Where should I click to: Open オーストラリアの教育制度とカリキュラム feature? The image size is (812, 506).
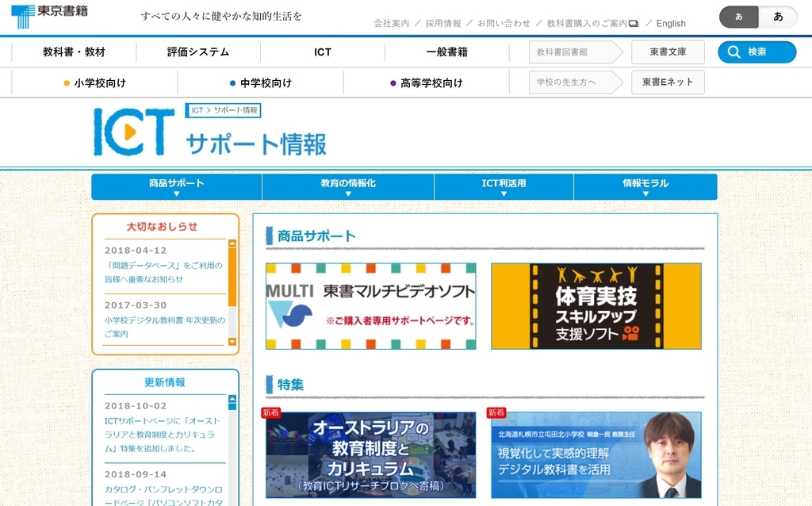tap(371, 455)
